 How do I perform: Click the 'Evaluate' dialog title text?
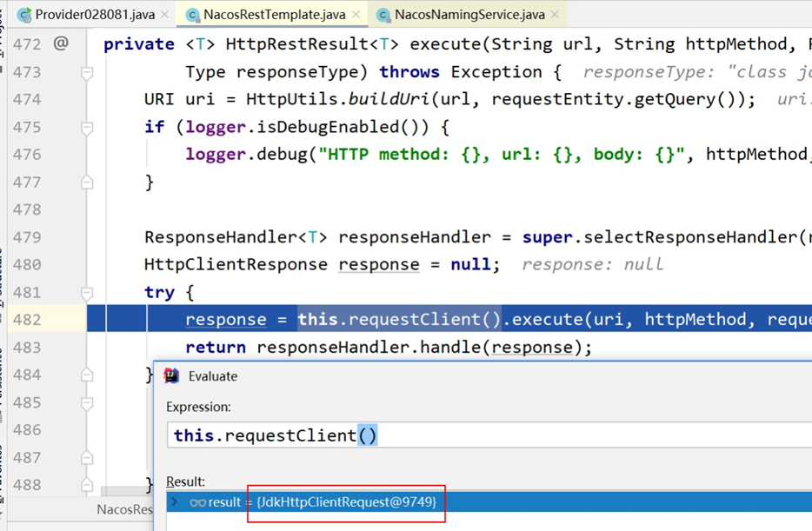point(213,376)
